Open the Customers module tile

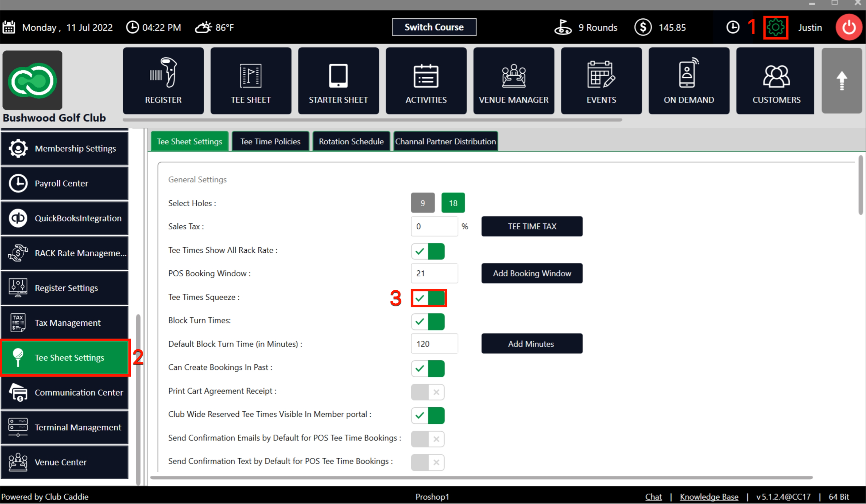tap(776, 81)
